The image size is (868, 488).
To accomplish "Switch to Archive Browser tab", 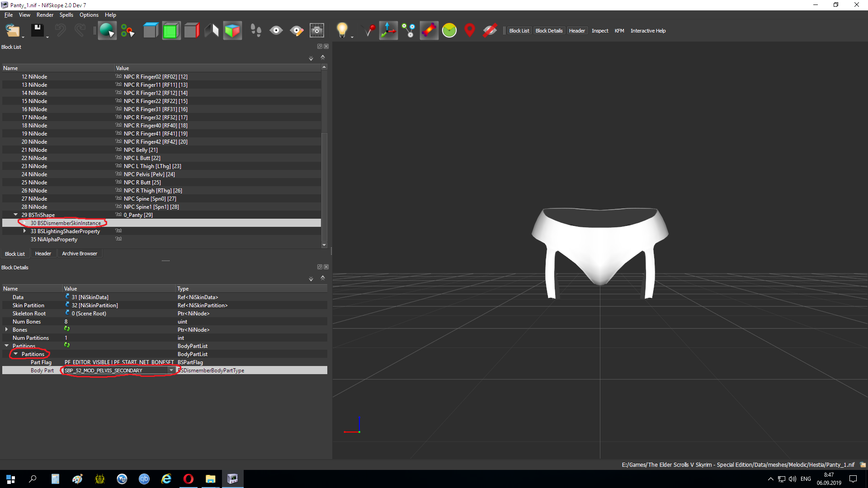I will 79,253.
